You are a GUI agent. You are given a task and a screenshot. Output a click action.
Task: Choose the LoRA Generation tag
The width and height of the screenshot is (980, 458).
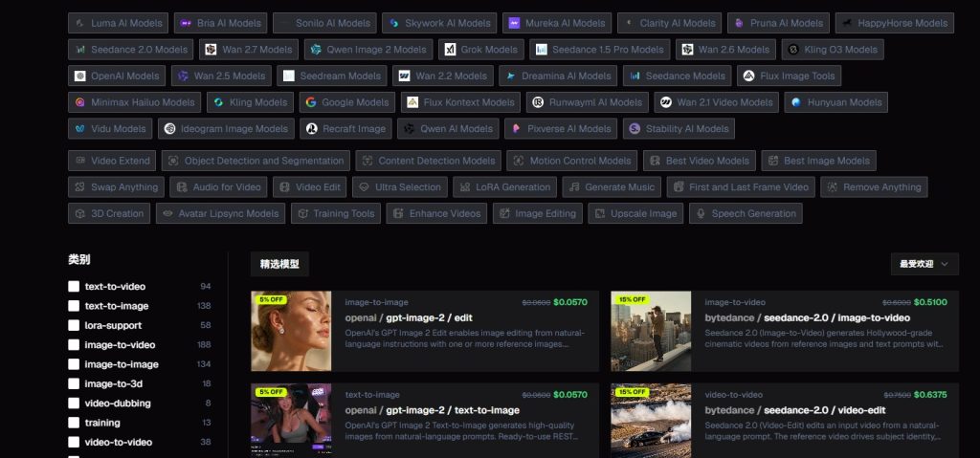pyautogui.click(x=504, y=186)
